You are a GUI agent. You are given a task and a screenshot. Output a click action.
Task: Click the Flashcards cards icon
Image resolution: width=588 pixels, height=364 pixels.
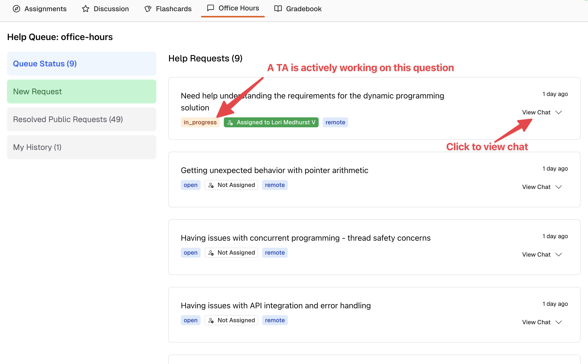coord(148,9)
